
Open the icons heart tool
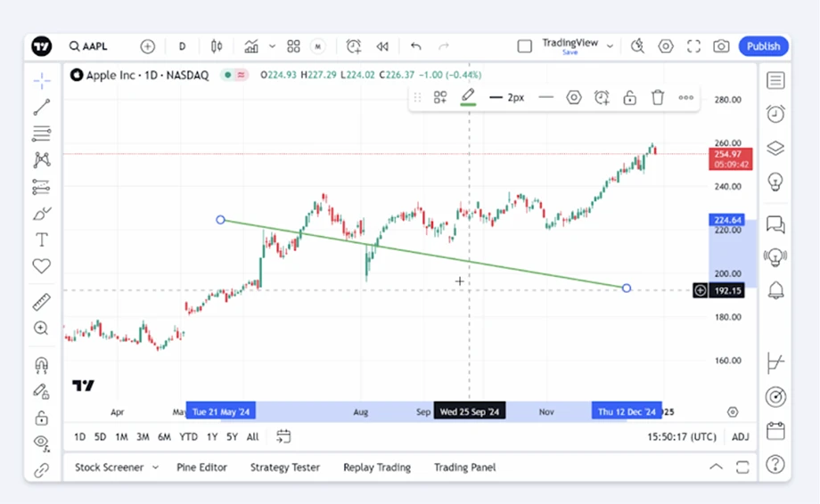coord(42,266)
